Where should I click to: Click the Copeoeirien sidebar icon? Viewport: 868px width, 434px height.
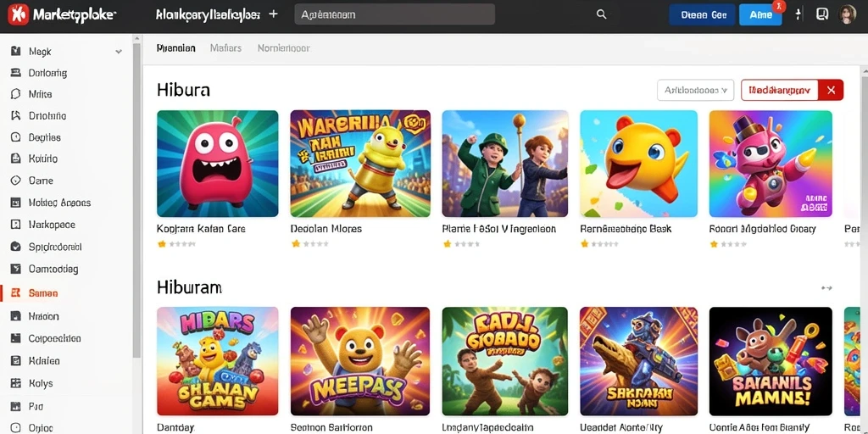16,338
